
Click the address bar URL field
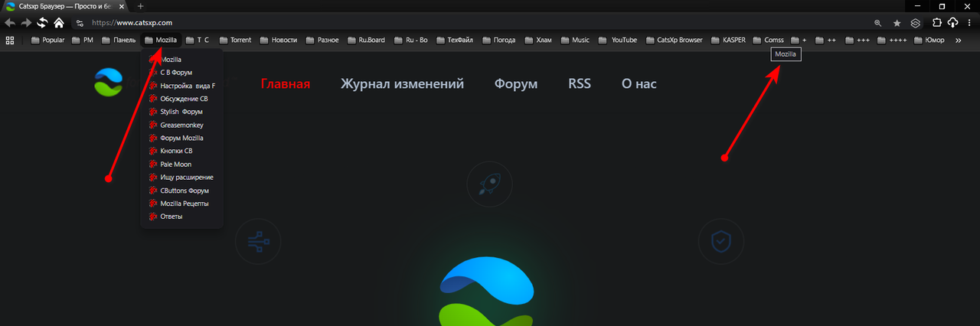[475, 23]
